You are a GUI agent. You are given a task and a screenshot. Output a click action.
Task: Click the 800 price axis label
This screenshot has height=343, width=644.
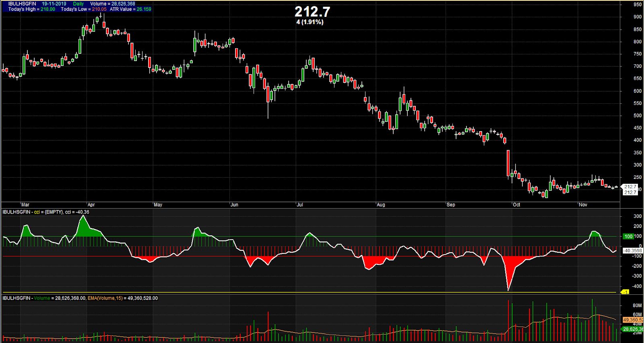coord(638,42)
